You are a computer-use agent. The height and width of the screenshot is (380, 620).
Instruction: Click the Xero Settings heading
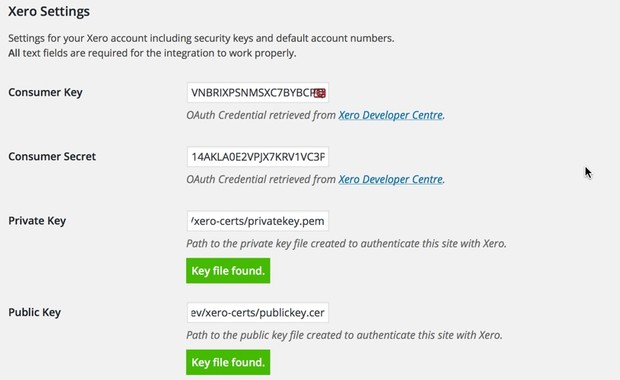pos(49,11)
